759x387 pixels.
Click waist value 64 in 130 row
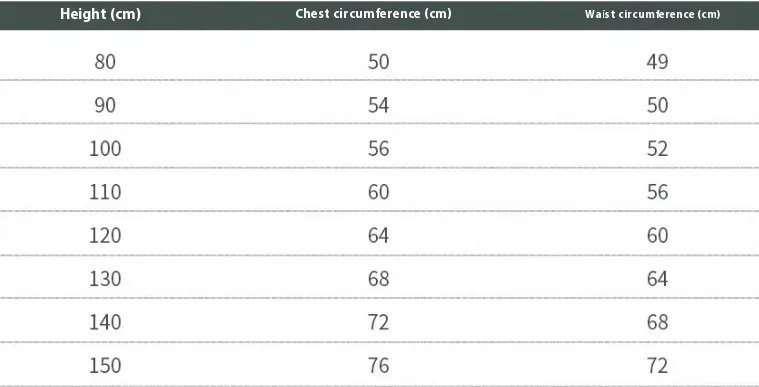657,279
